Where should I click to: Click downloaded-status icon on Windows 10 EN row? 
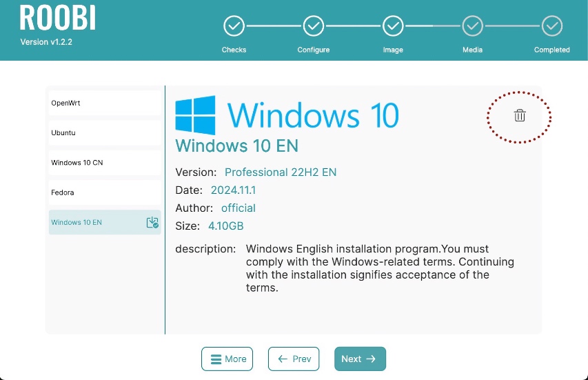152,223
